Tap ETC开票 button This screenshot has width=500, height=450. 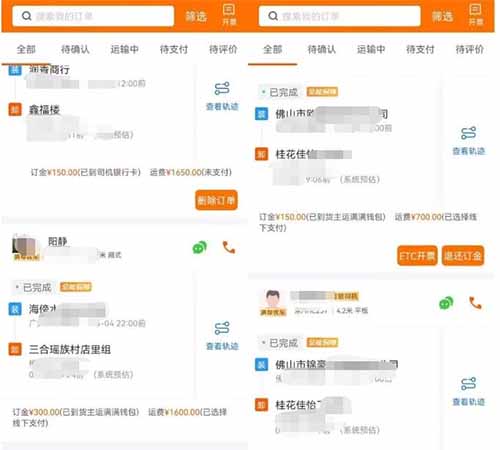(417, 256)
